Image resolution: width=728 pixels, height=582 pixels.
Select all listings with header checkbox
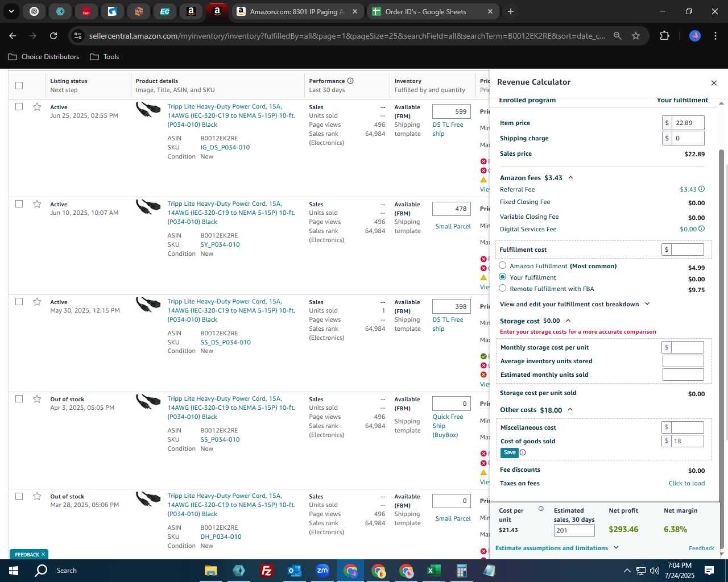tap(19, 85)
